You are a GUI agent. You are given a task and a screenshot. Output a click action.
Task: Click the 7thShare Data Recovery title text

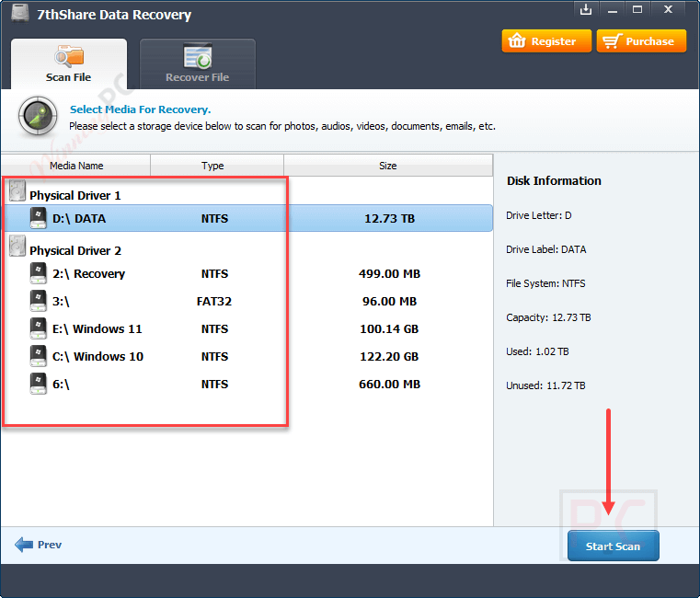(114, 15)
